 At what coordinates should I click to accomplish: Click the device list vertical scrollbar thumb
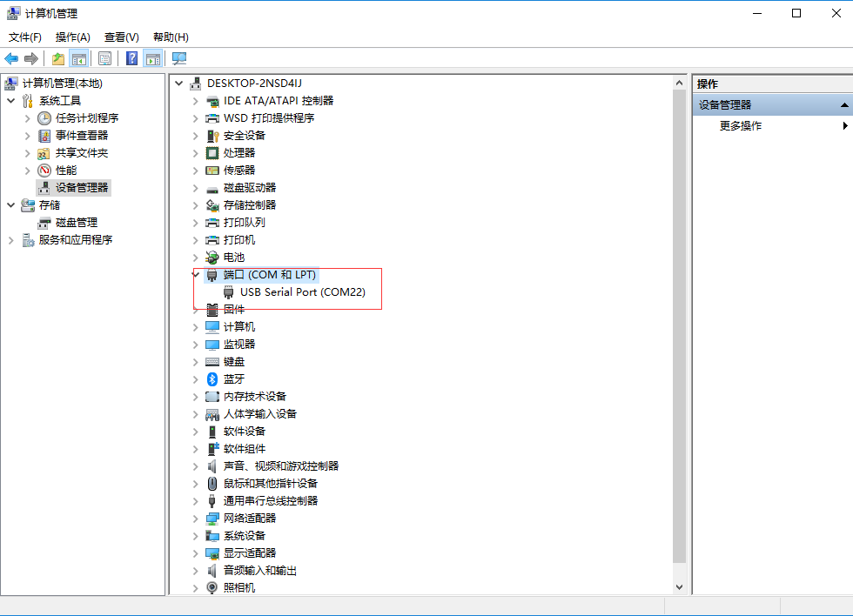click(679, 326)
